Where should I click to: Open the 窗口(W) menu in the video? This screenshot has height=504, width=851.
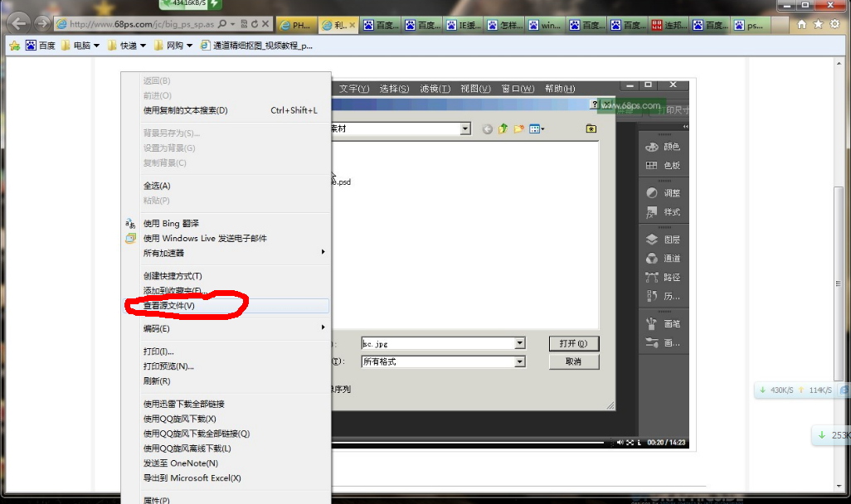518,89
